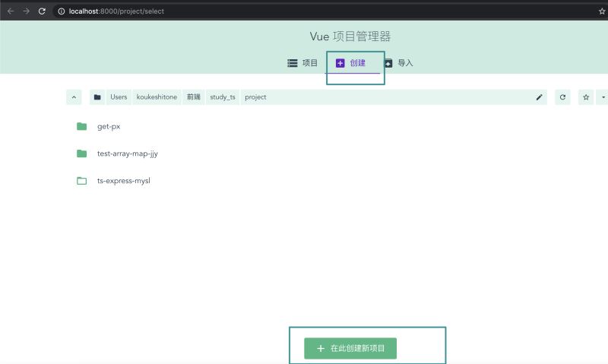Navigate to koukeshitone in the path
Image resolution: width=608 pixels, height=364 pixels.
click(157, 97)
